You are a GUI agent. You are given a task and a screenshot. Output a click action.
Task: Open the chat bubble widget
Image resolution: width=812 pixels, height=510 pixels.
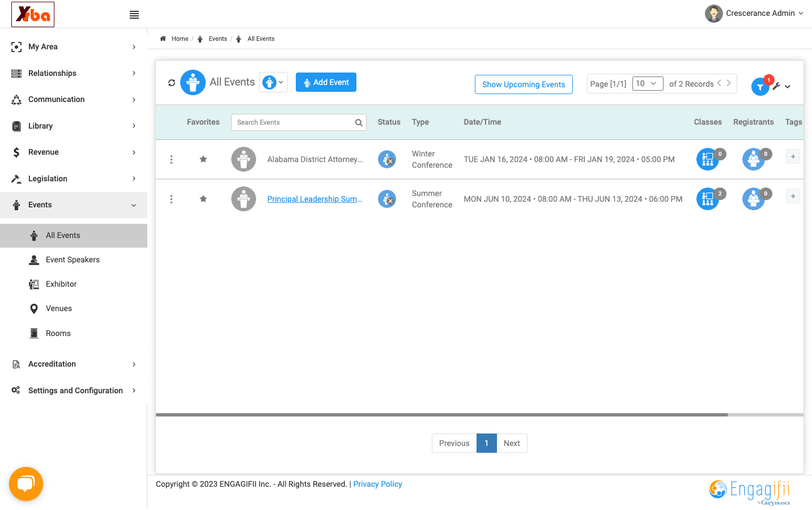point(26,484)
